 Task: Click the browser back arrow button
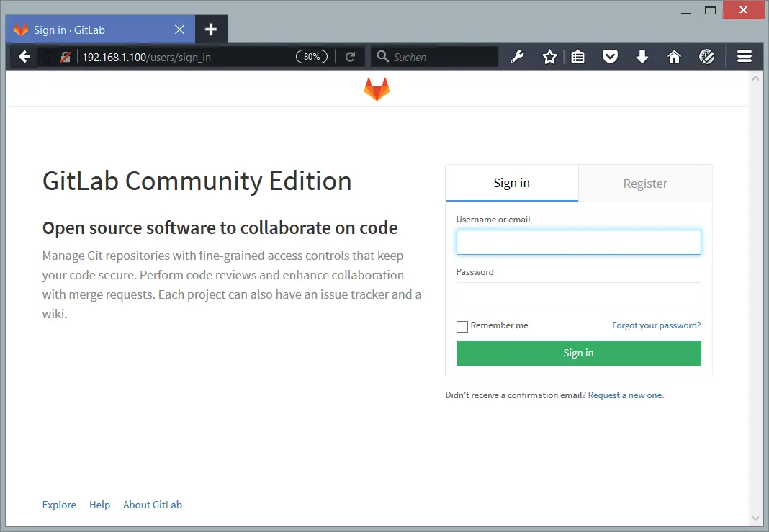[24, 57]
